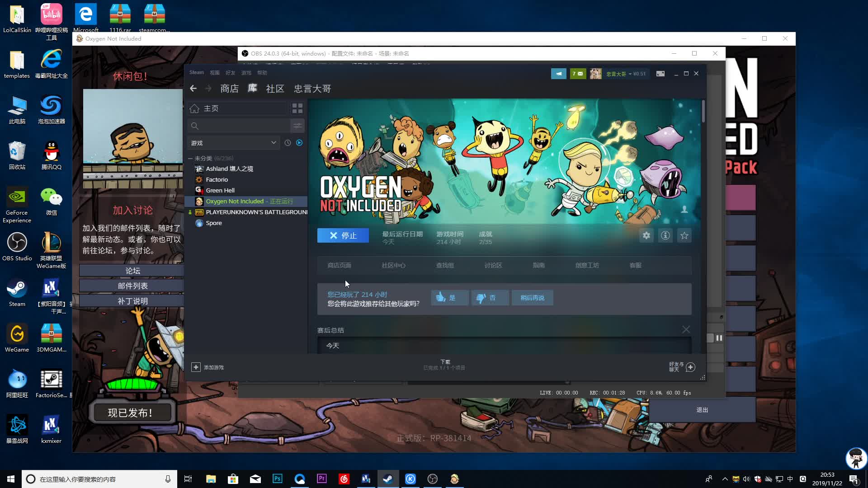Viewport: 868px width, 488px height.
Task: Click the favorite/star icon for Oxygen Not Included
Action: tap(684, 235)
